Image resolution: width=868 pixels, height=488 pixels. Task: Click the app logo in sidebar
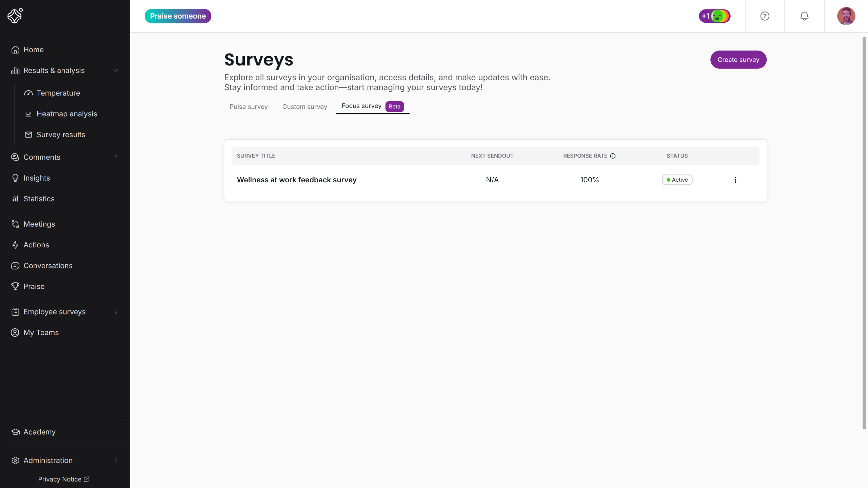coord(15,16)
